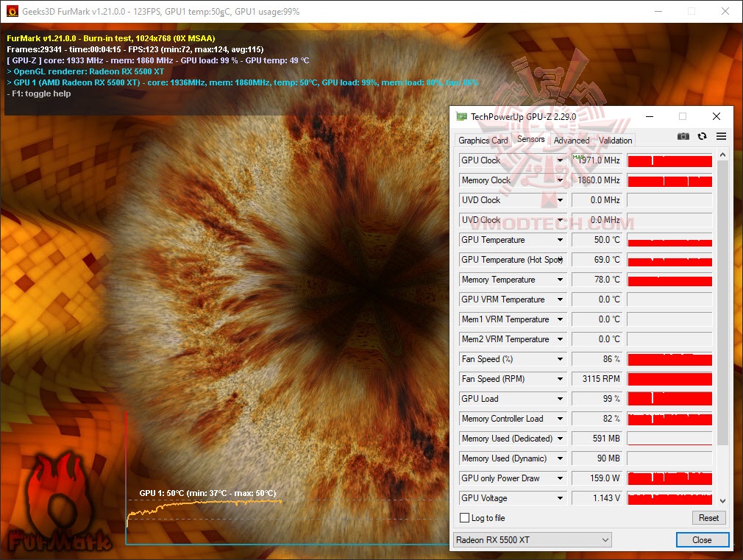
Task: Click the OpenGL renderer line in FurMark
Action: [x=86, y=71]
